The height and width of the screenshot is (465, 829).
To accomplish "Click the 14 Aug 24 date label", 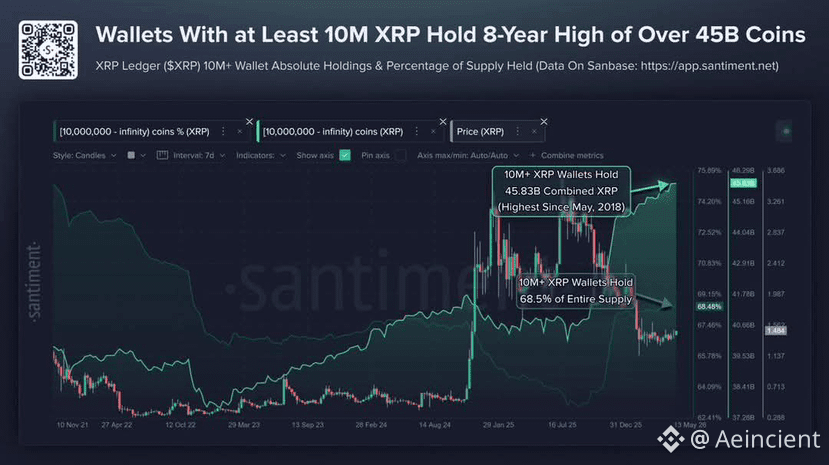I will [x=435, y=425].
